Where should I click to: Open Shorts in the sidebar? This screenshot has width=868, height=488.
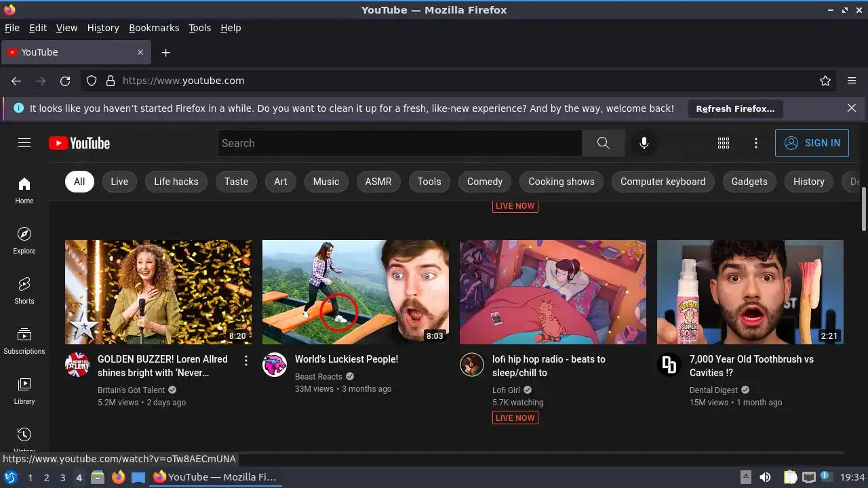(24, 291)
